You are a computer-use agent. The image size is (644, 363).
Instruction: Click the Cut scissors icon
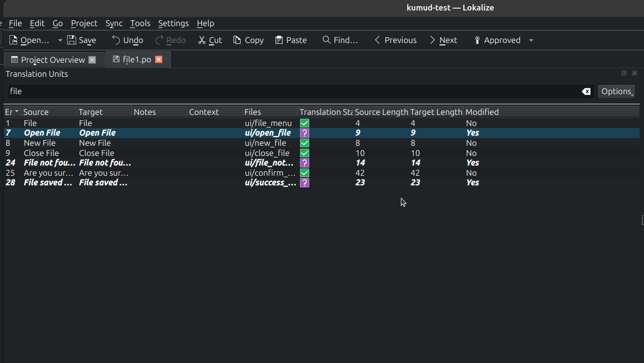coord(202,40)
